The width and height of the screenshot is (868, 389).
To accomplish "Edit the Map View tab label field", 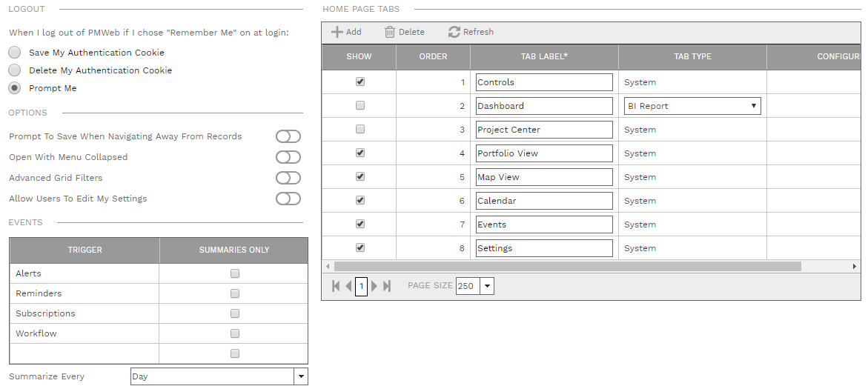I will 544,177.
